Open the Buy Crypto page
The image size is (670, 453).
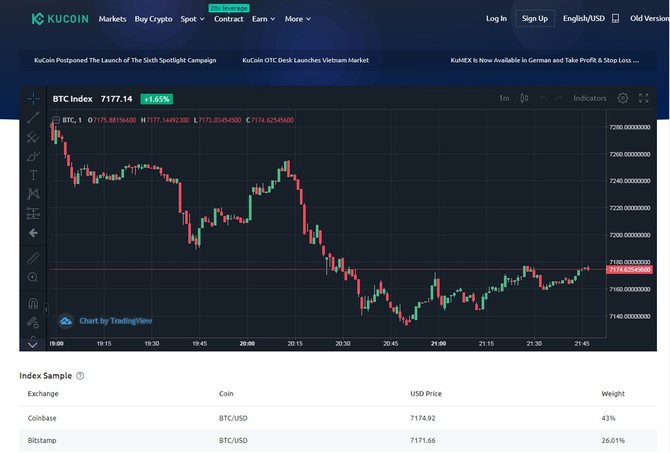pos(153,19)
